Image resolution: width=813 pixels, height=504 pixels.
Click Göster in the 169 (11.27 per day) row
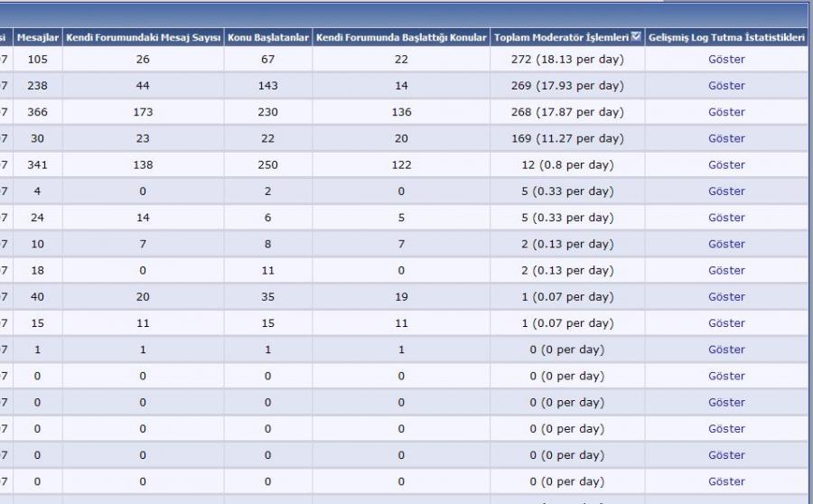pos(726,138)
